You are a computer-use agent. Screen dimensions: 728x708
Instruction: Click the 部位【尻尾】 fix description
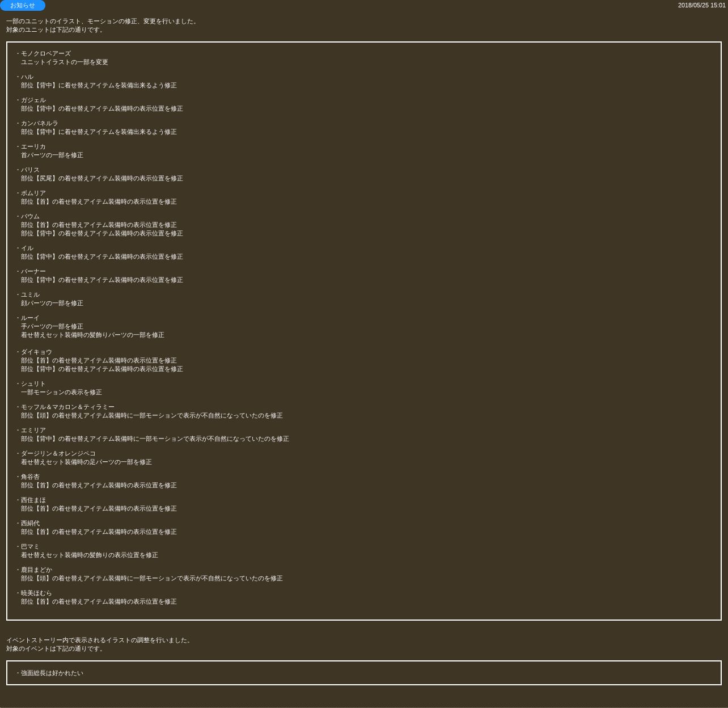click(102, 179)
